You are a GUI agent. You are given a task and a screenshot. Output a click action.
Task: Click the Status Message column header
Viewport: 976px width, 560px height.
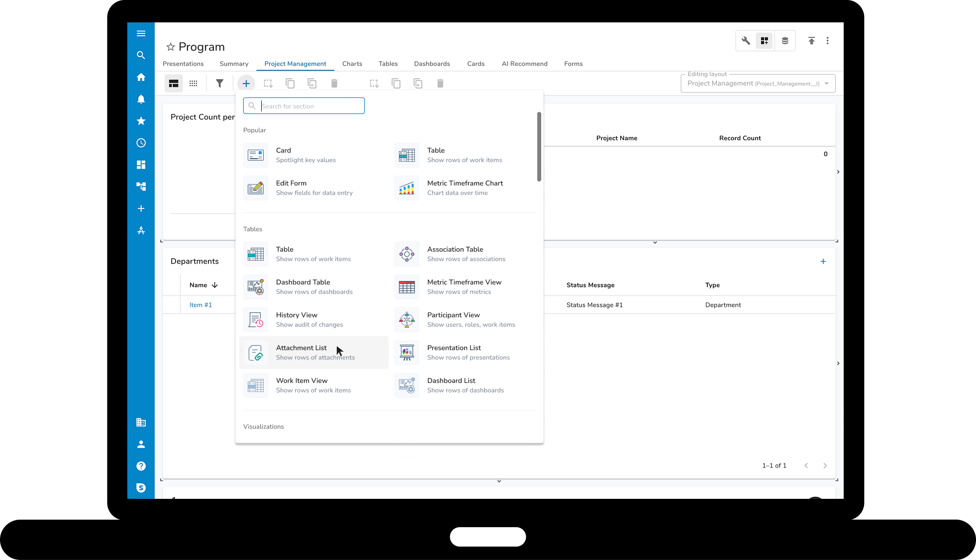coord(590,285)
